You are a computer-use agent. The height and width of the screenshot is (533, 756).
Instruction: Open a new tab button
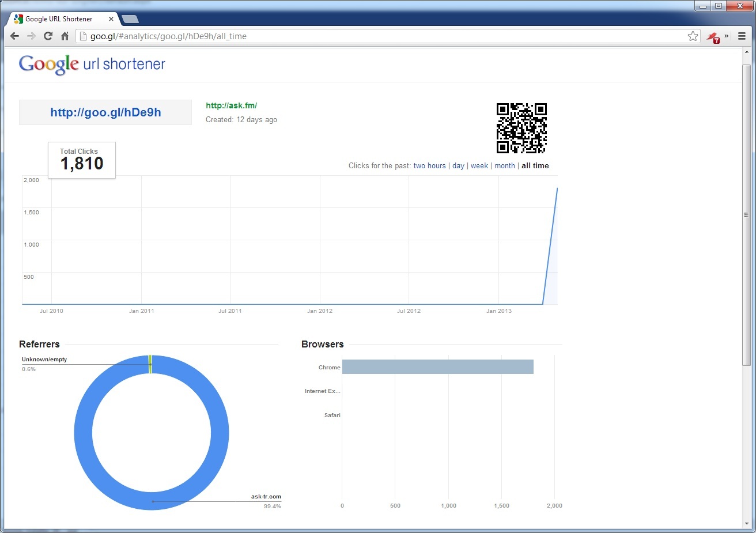click(130, 19)
